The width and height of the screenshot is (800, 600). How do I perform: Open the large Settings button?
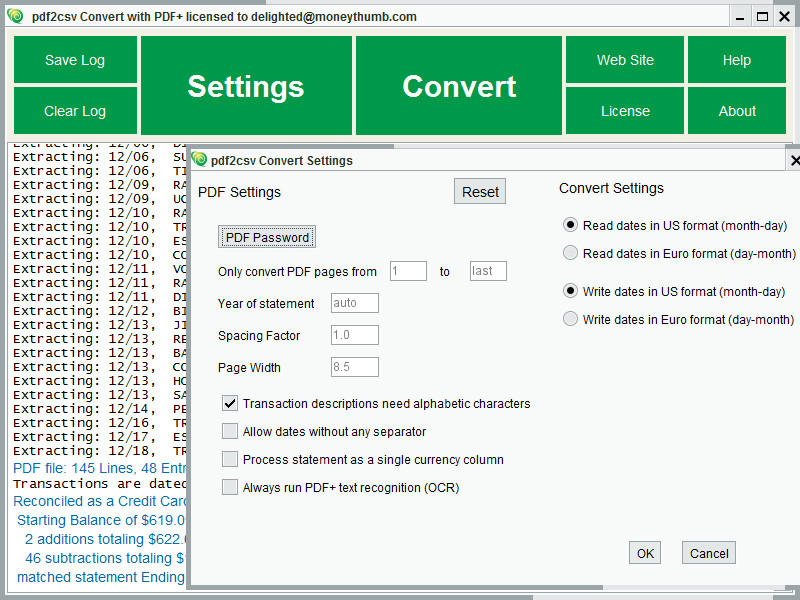pyautogui.click(x=246, y=85)
